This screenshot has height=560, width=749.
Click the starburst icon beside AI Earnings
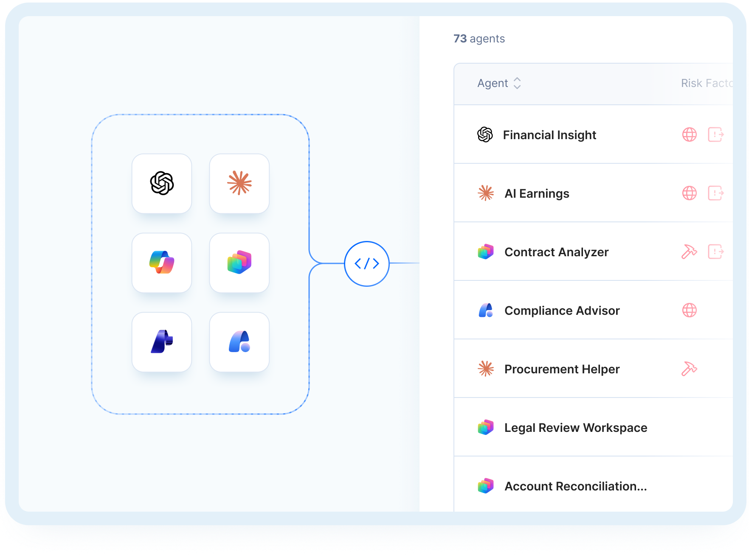(486, 193)
